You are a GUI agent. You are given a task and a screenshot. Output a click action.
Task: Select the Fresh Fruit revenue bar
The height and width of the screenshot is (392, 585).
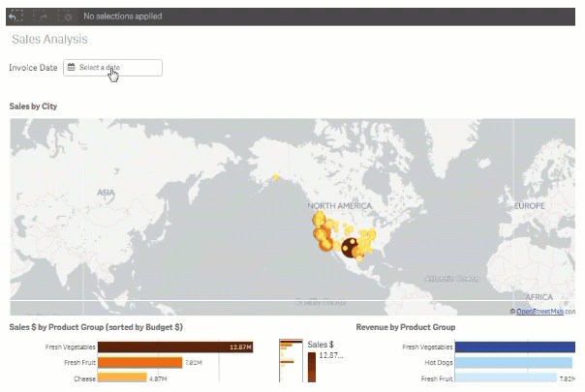click(x=506, y=377)
